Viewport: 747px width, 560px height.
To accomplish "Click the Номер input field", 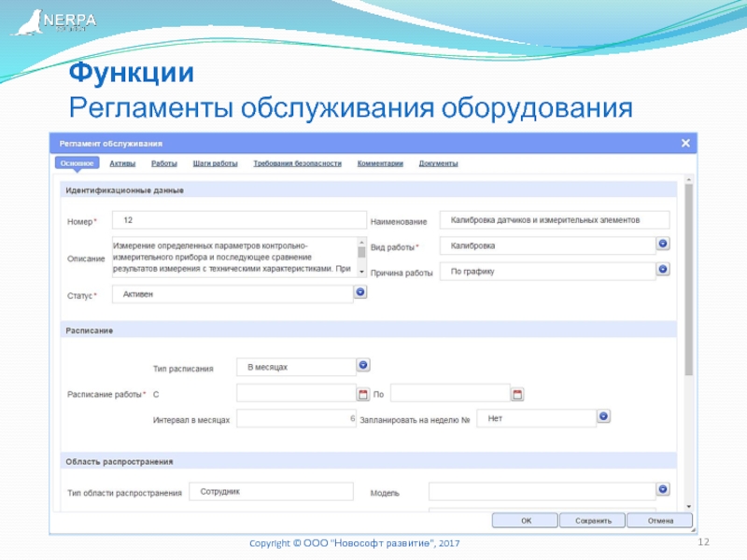I will coord(238,219).
